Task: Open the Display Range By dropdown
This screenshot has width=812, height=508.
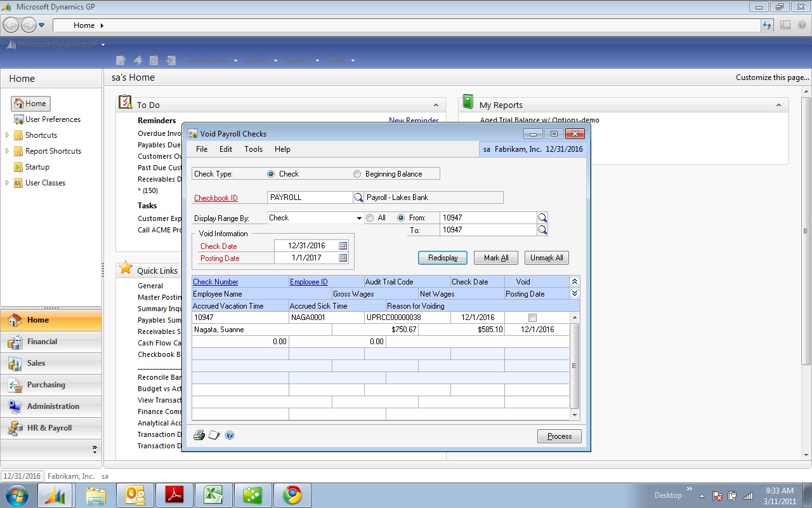Action: coord(358,217)
